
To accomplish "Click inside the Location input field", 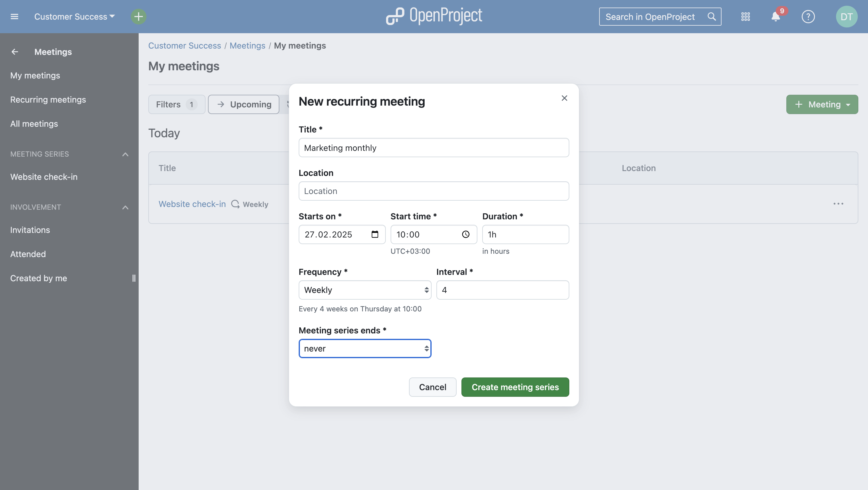I will pyautogui.click(x=433, y=191).
